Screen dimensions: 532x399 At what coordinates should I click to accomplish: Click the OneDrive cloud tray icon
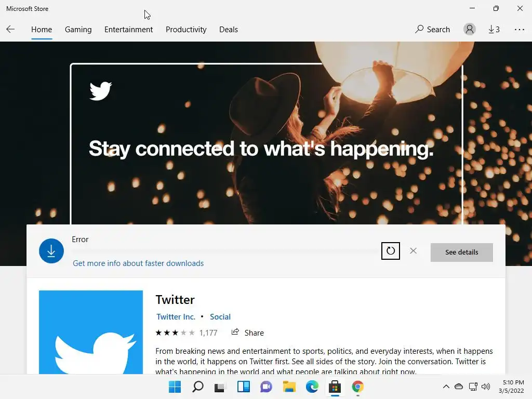pos(459,387)
